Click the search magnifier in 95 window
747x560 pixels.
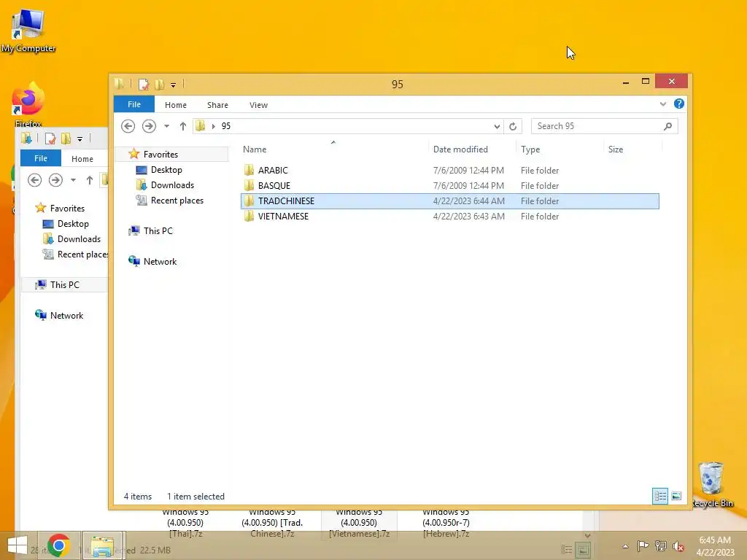coord(668,126)
